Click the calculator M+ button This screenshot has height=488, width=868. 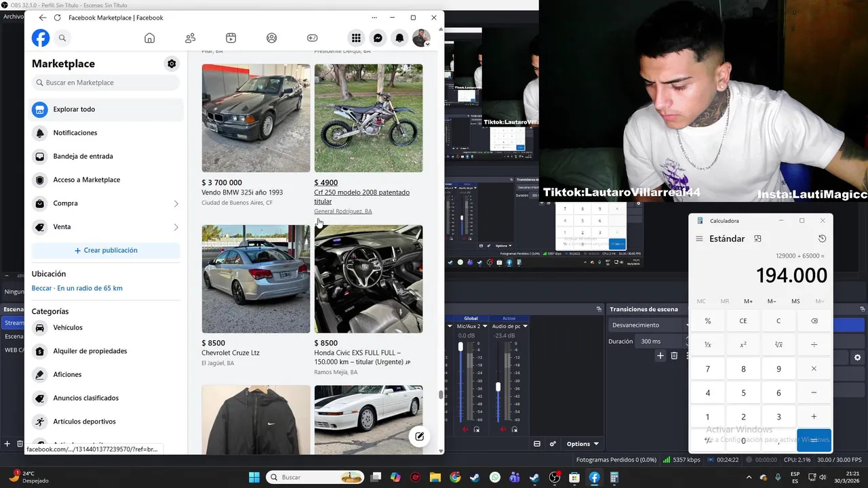[748, 301]
